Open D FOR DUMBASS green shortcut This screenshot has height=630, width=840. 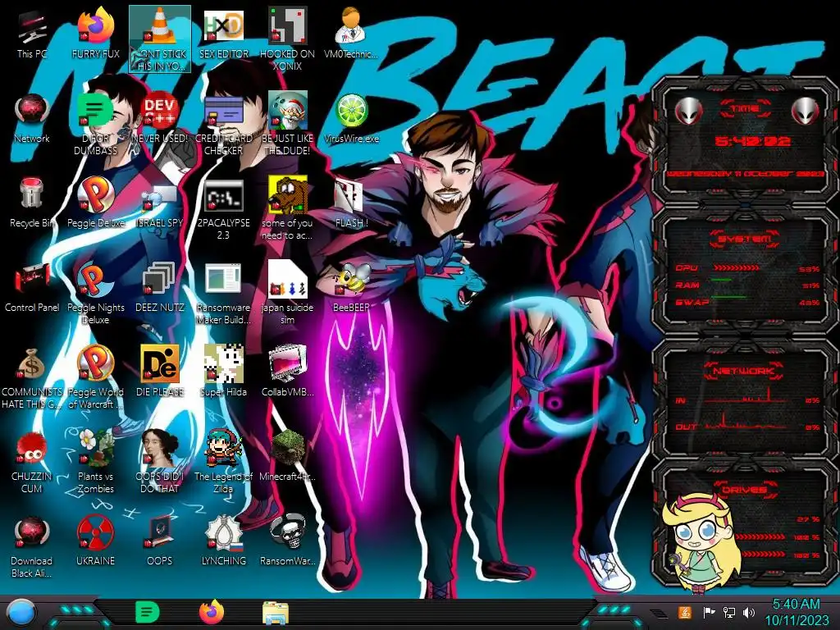pyautogui.click(x=95, y=125)
